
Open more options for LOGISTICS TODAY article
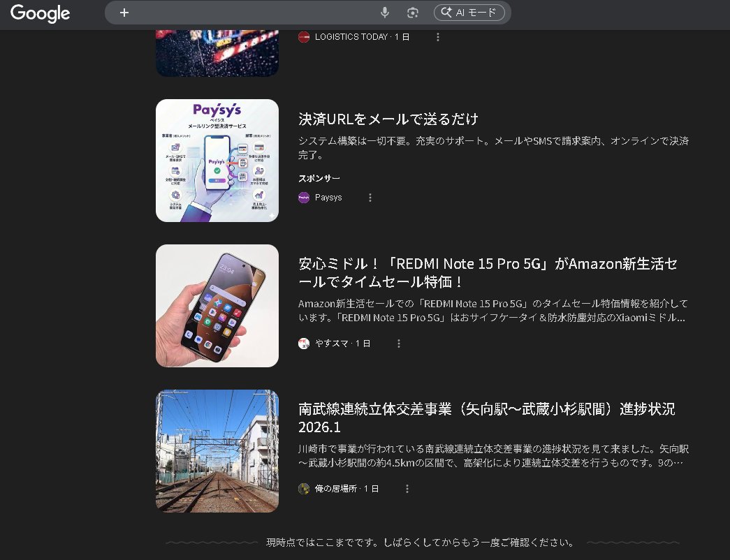tap(438, 37)
